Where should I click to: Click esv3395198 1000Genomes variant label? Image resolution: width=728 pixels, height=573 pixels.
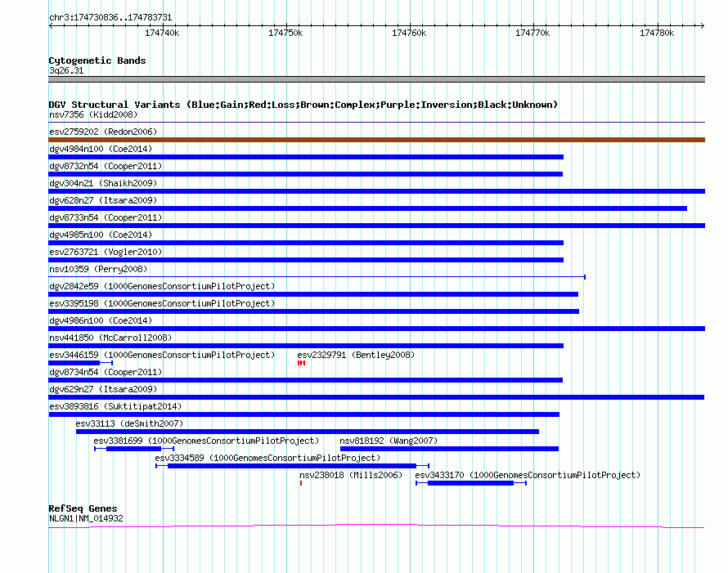click(162, 303)
